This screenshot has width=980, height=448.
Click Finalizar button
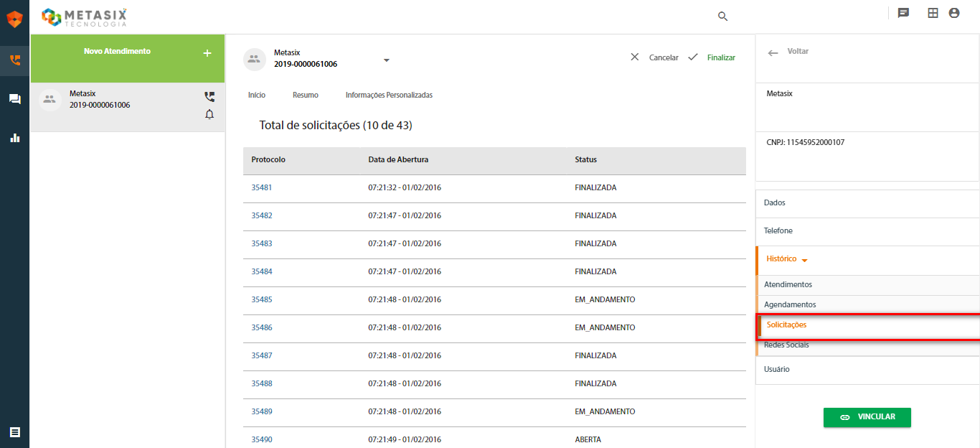(x=712, y=57)
